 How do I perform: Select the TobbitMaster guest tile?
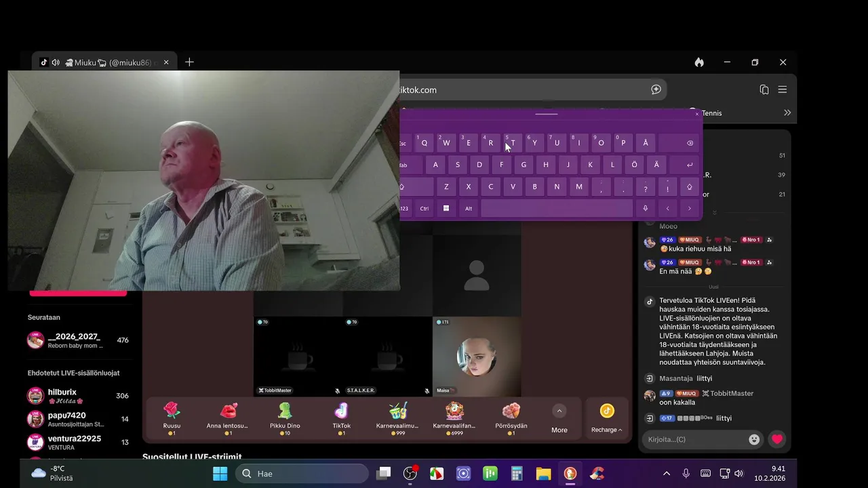click(x=298, y=357)
